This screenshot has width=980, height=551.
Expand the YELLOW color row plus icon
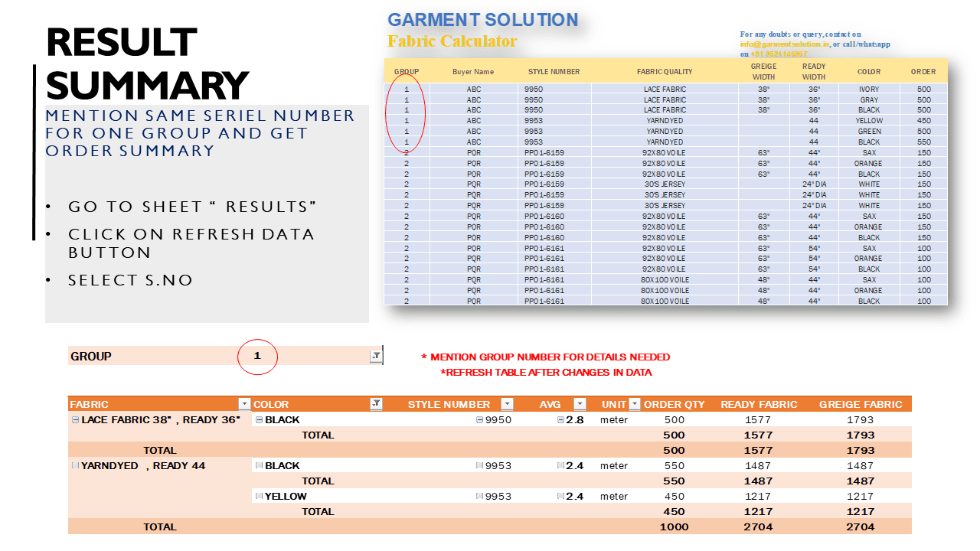coord(258,494)
